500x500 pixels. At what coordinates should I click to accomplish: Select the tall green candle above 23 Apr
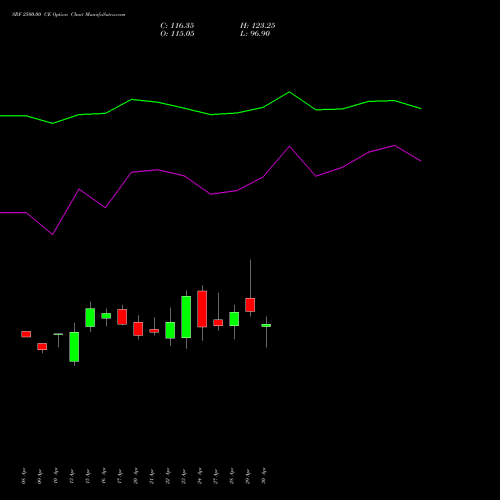[x=186, y=317]
